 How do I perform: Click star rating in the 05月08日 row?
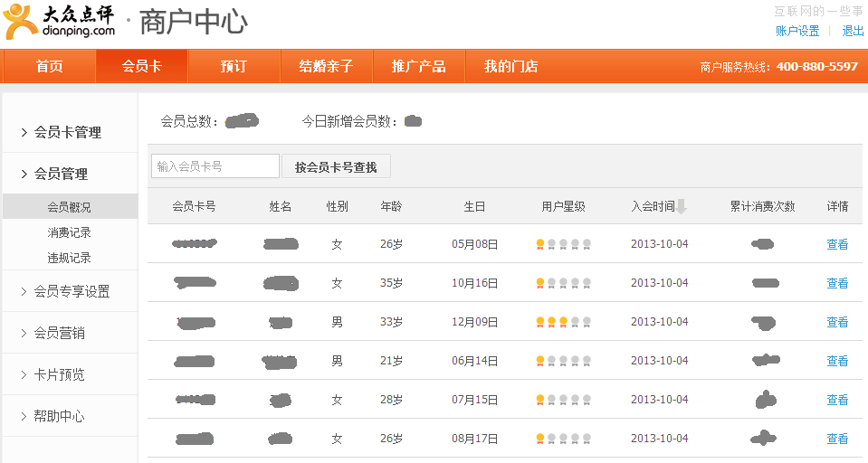coord(563,244)
